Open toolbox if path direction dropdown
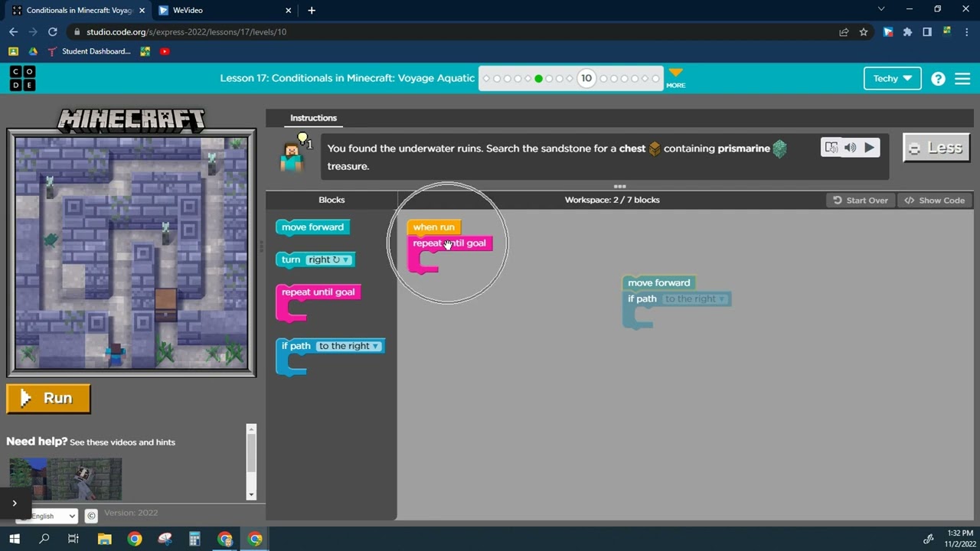The width and height of the screenshot is (980, 551). point(348,346)
